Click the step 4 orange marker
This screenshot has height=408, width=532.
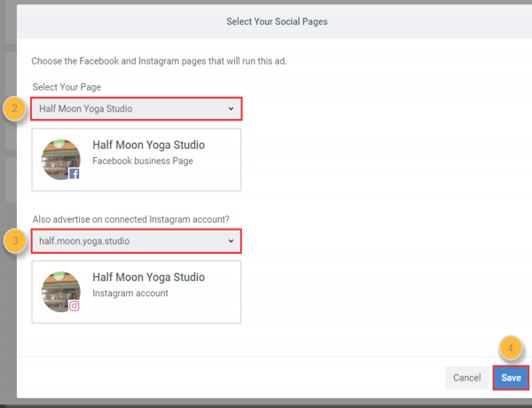click(x=508, y=348)
